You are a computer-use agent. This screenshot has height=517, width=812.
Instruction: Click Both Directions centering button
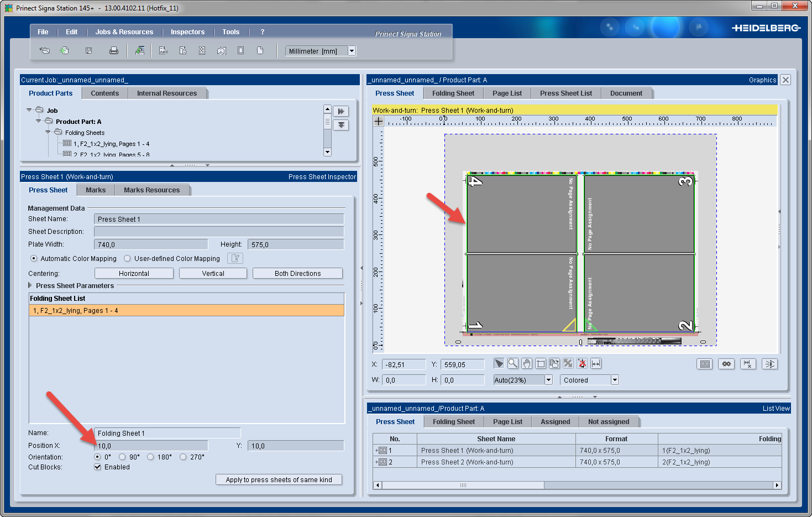pos(297,273)
